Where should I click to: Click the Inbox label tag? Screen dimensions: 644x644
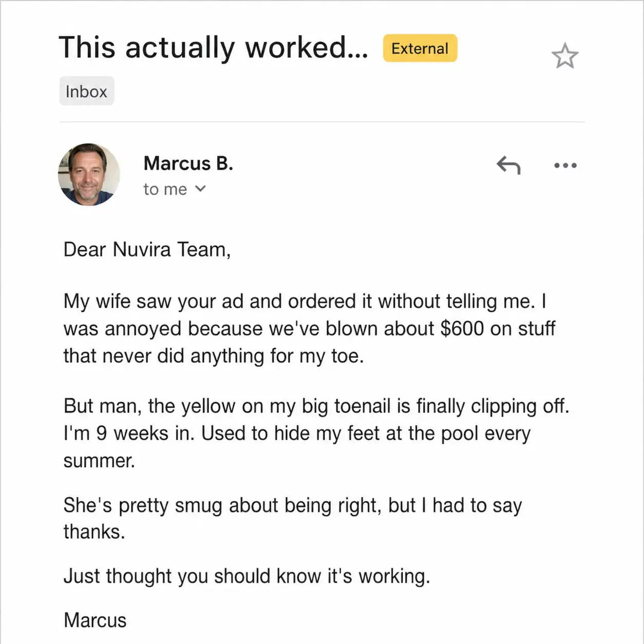[86, 91]
